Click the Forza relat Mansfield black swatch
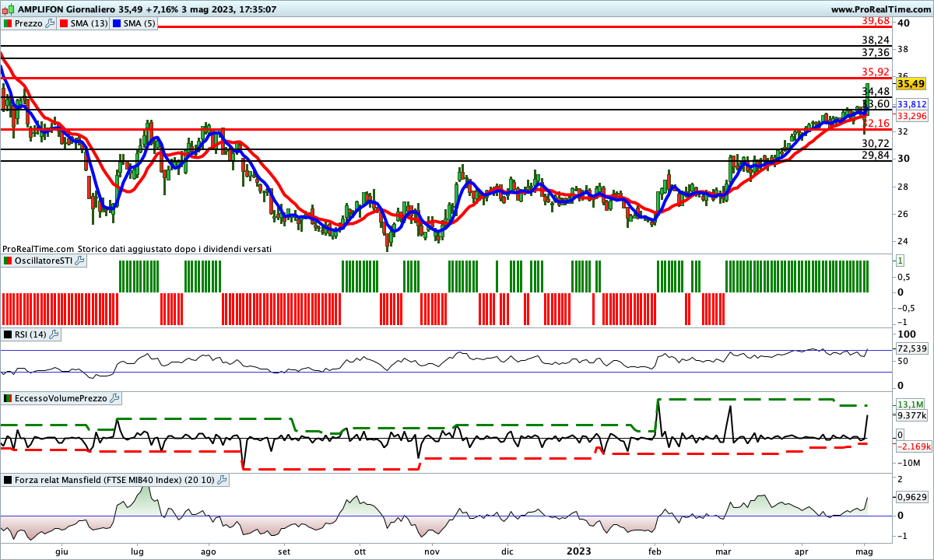Screen dimensions: 934x560 pos(7,480)
